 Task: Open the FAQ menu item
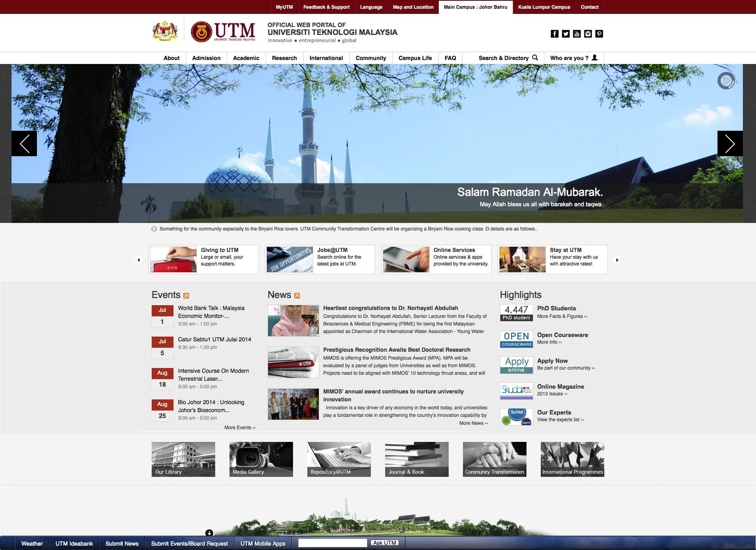tap(450, 58)
